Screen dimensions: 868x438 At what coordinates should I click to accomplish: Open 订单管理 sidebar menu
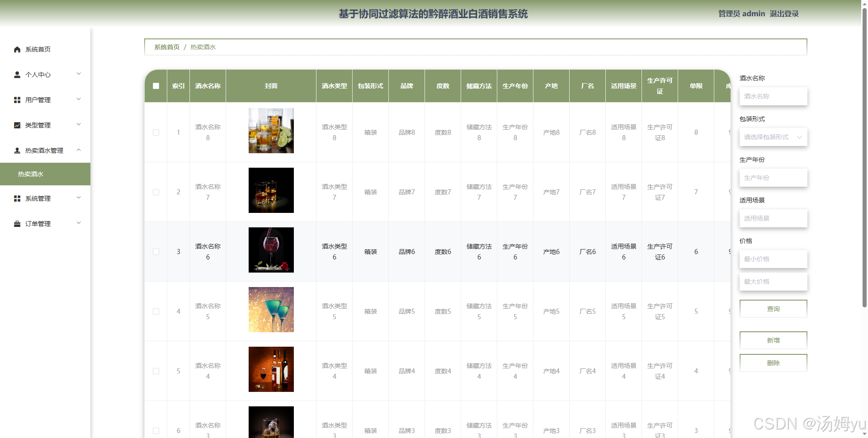coord(45,224)
